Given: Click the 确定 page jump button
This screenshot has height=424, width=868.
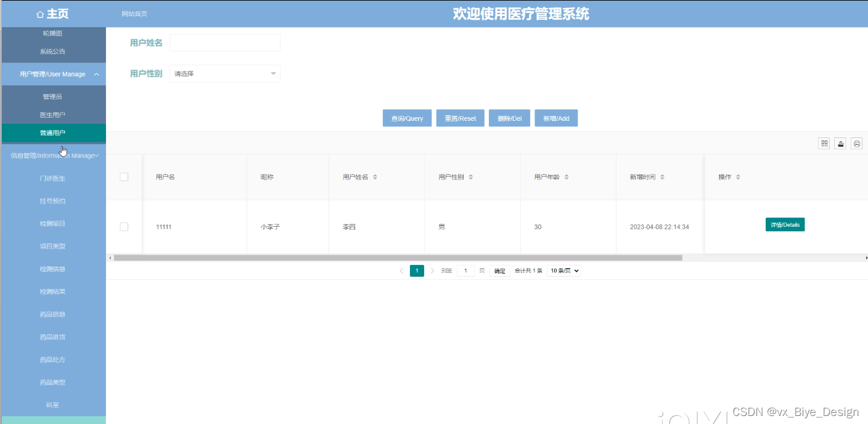Looking at the screenshot, I should click(x=500, y=271).
